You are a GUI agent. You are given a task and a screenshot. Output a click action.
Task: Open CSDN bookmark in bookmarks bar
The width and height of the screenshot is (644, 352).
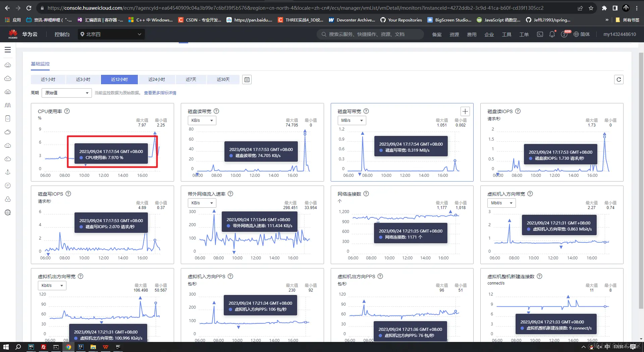200,20
